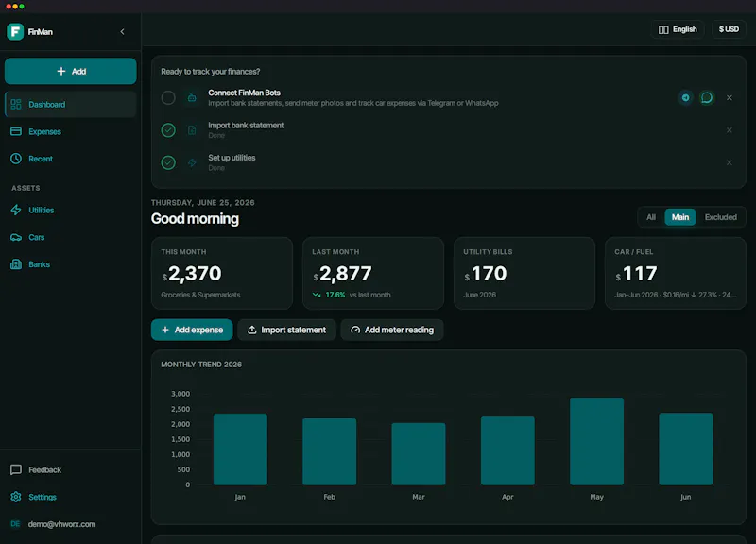Open the Cars section

(x=70, y=237)
